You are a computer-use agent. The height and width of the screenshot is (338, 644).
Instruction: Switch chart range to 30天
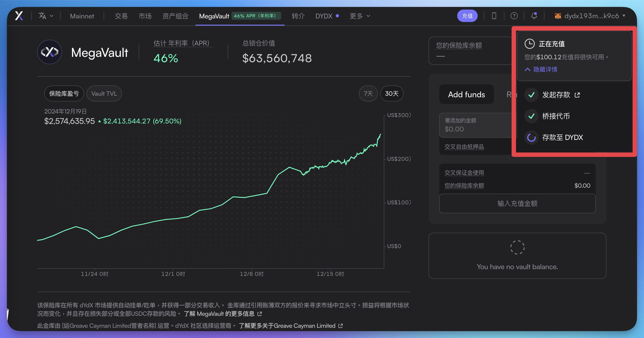pos(392,94)
